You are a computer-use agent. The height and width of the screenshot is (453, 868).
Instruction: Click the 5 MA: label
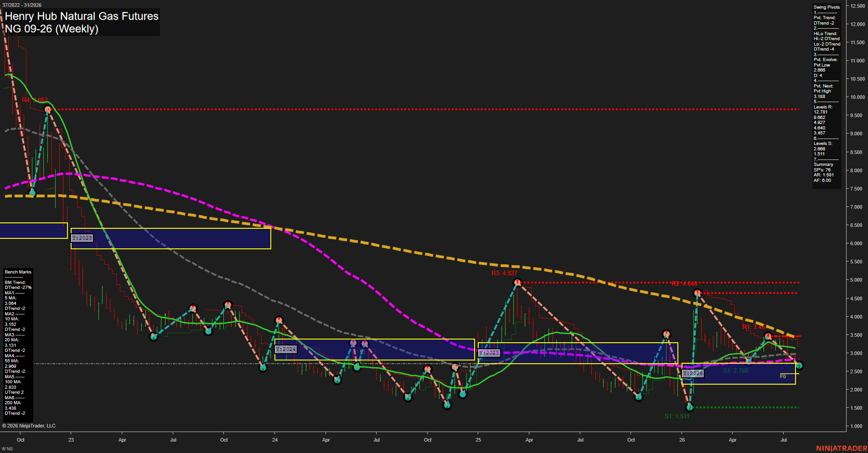10,298
